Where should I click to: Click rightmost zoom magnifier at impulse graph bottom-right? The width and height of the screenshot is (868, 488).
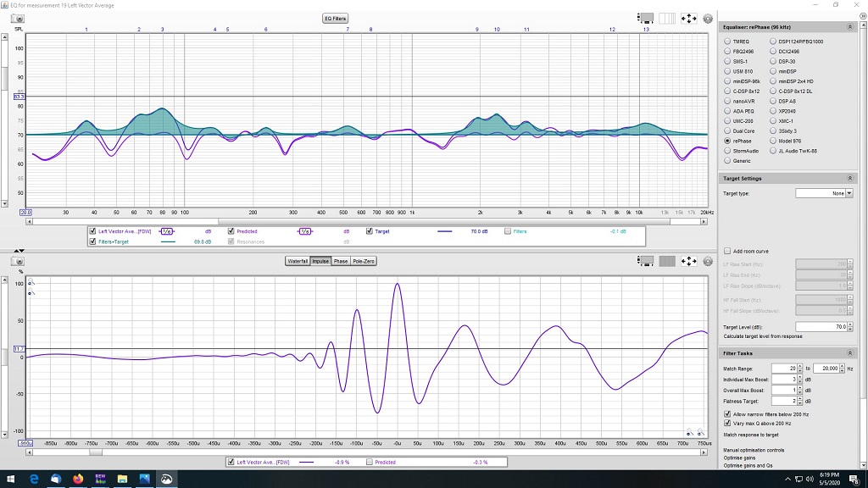point(701,432)
